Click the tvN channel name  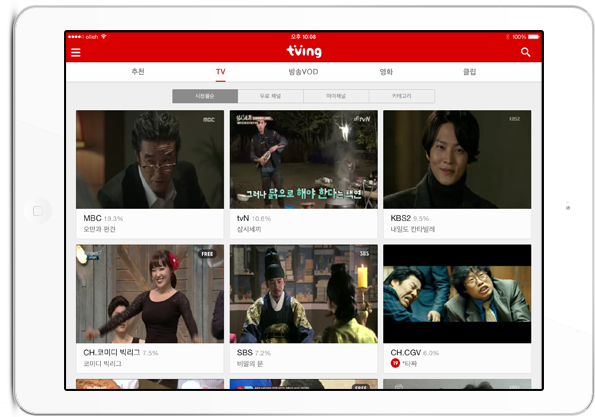click(x=243, y=218)
